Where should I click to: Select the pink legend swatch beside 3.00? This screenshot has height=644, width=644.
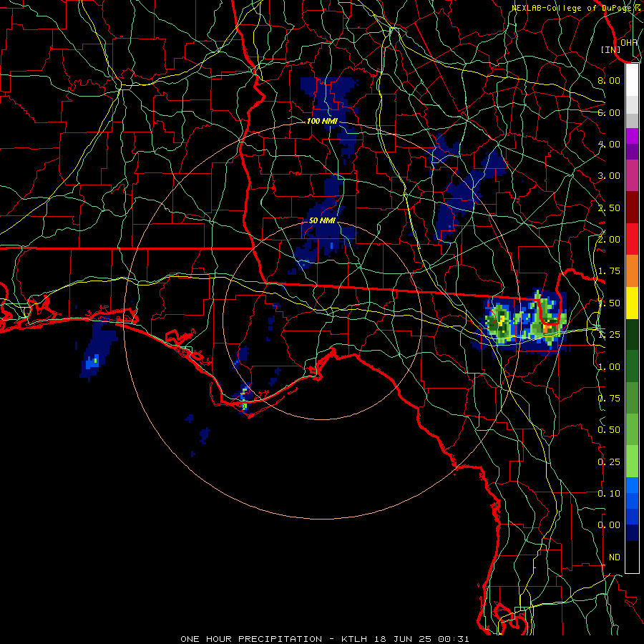coord(632,176)
